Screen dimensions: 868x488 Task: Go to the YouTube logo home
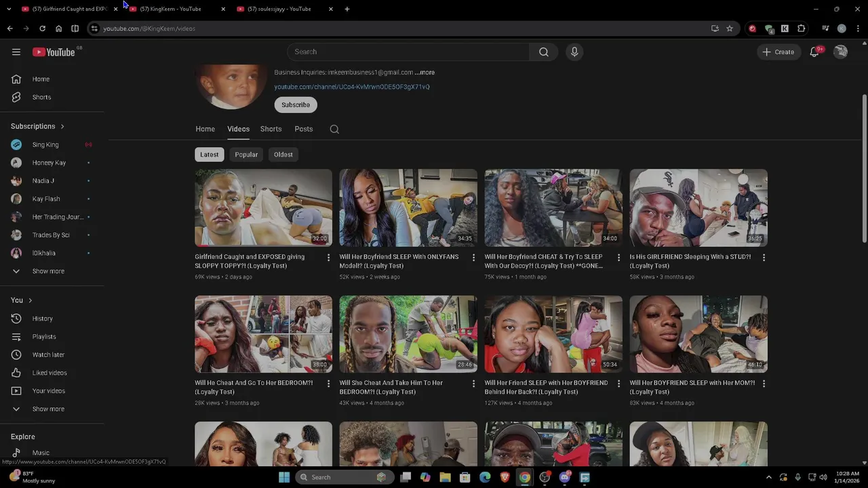54,52
